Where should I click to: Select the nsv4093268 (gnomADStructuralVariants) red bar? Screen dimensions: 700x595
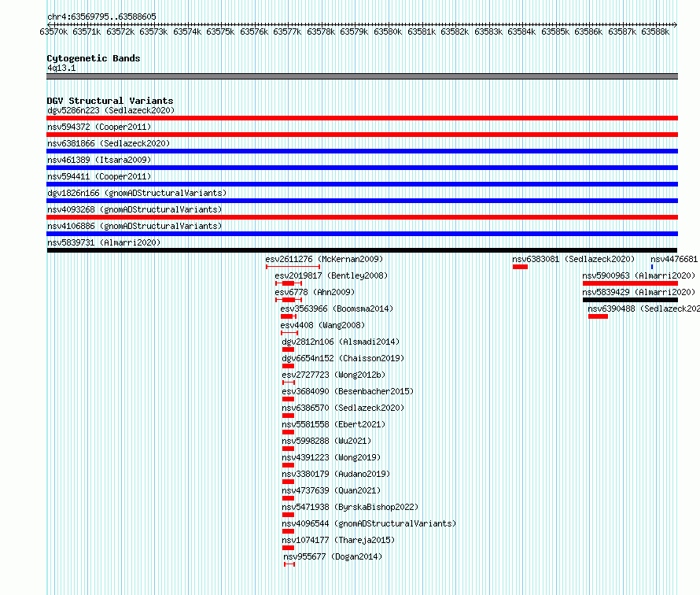[x=362, y=217]
